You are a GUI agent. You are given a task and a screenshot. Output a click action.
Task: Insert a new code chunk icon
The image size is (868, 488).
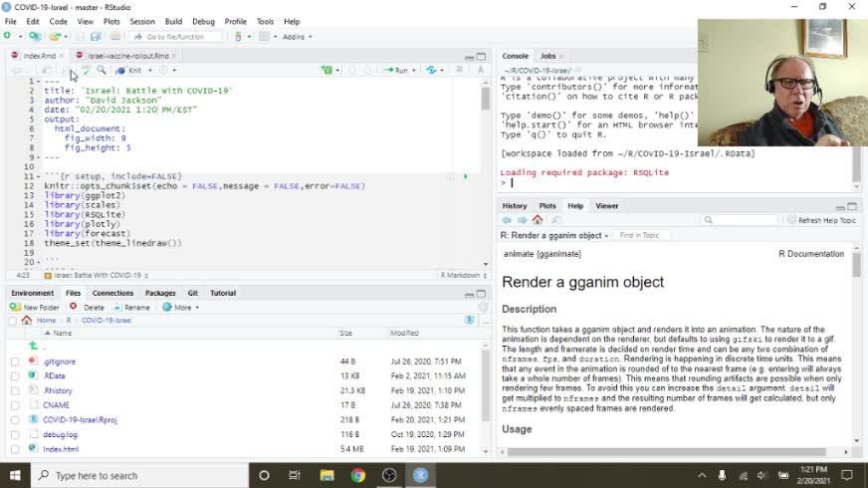pyautogui.click(x=326, y=70)
